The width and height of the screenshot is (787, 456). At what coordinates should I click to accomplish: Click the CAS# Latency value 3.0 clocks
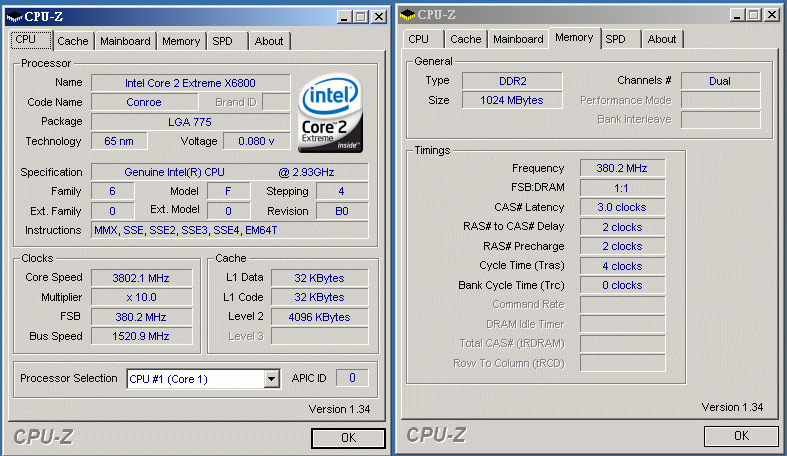(622, 207)
